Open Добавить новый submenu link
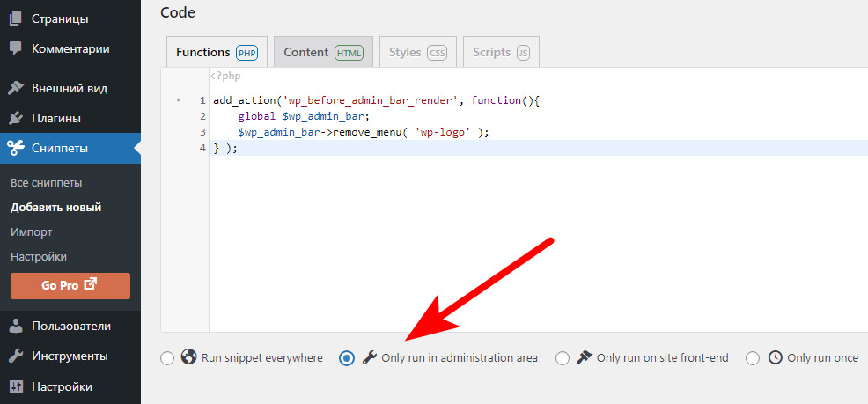 click(56, 208)
